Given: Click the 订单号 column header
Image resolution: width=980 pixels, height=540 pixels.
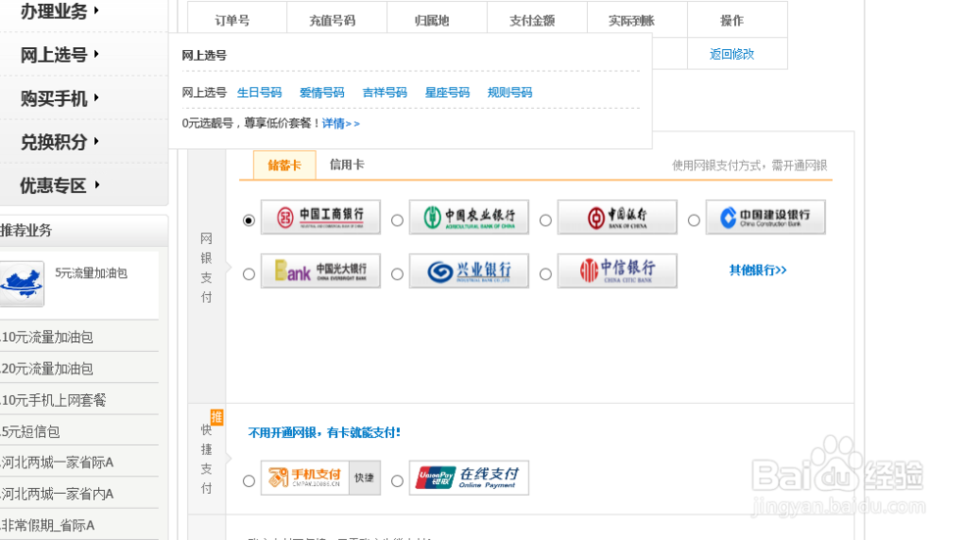Looking at the screenshot, I should pos(232,21).
